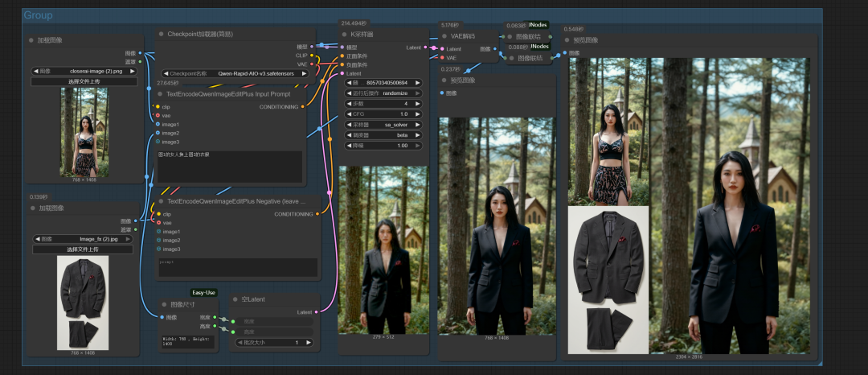Click Latent output port on 空Latent node
The height and width of the screenshot is (375, 868).
pyautogui.click(x=317, y=312)
